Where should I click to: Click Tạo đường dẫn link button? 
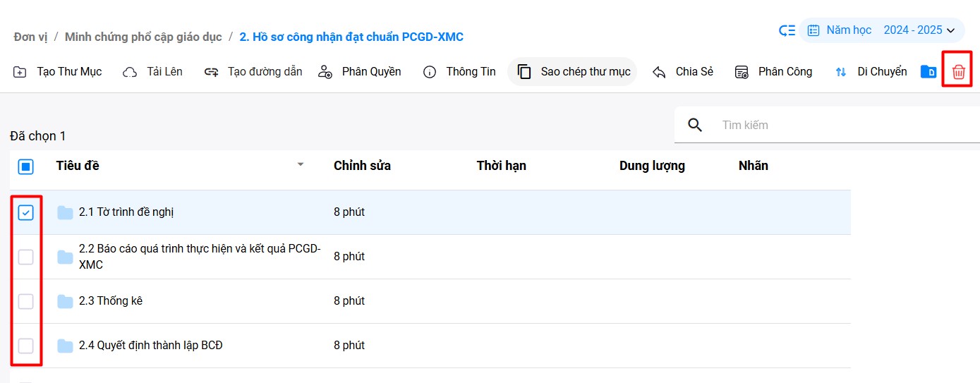[253, 72]
